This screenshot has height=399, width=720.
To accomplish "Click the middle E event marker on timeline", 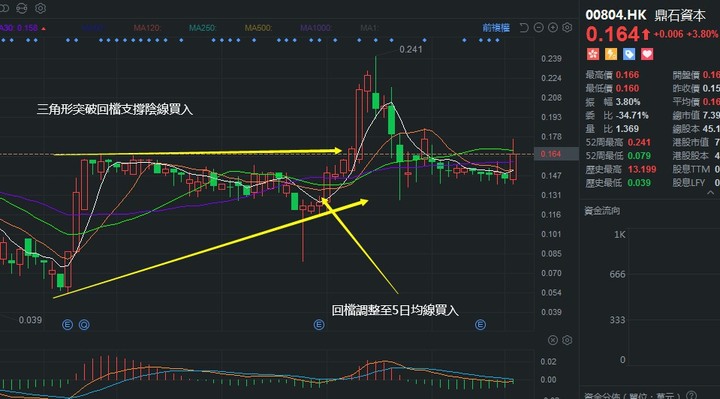I will [319, 325].
